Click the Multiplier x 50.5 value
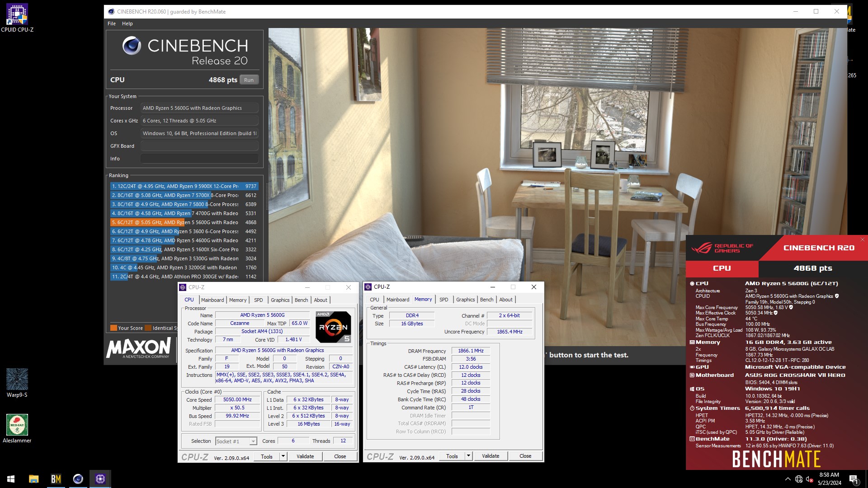The width and height of the screenshot is (868, 488). point(237,408)
